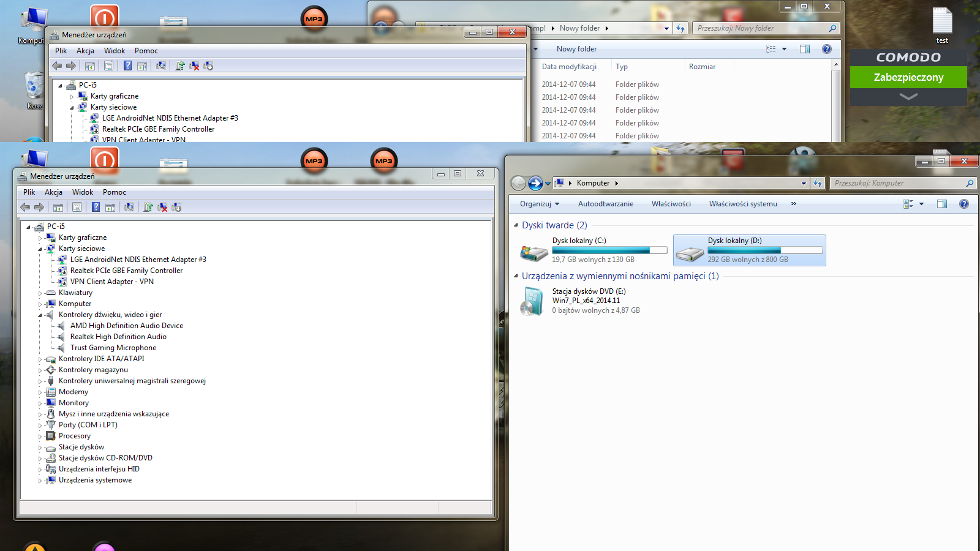The height and width of the screenshot is (551, 980).
Task: Click the COMODO Zabezpieczony status button
Action: click(908, 77)
